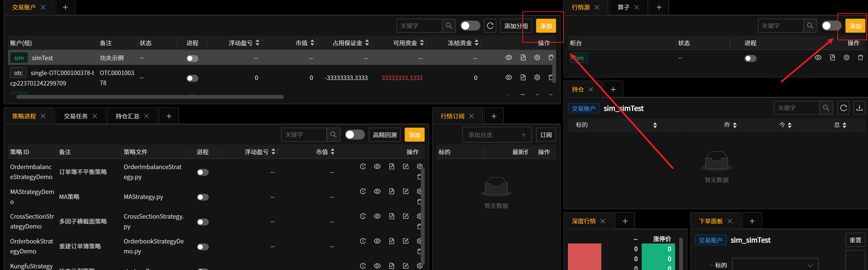The width and height of the screenshot is (868, 270).
Task: Toggle sim market source process switch
Action: click(x=750, y=58)
